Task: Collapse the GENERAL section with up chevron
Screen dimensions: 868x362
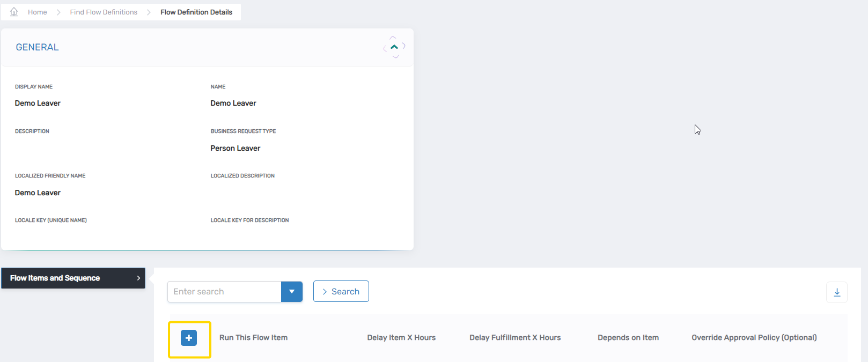Action: [x=394, y=47]
